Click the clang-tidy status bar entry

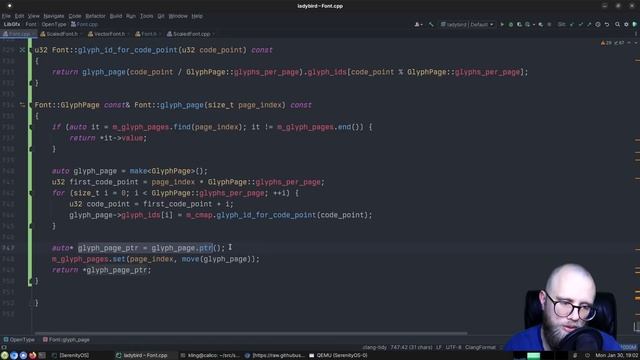(x=374, y=347)
